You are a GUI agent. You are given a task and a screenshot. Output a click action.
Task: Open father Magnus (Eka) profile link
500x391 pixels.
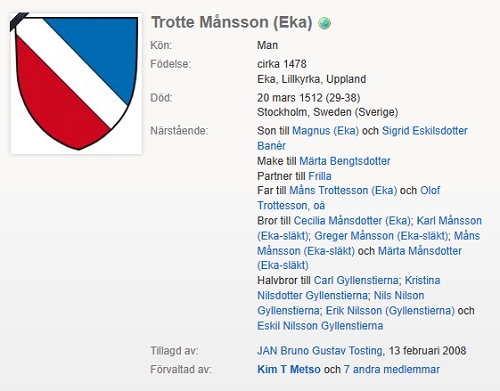pos(325,131)
